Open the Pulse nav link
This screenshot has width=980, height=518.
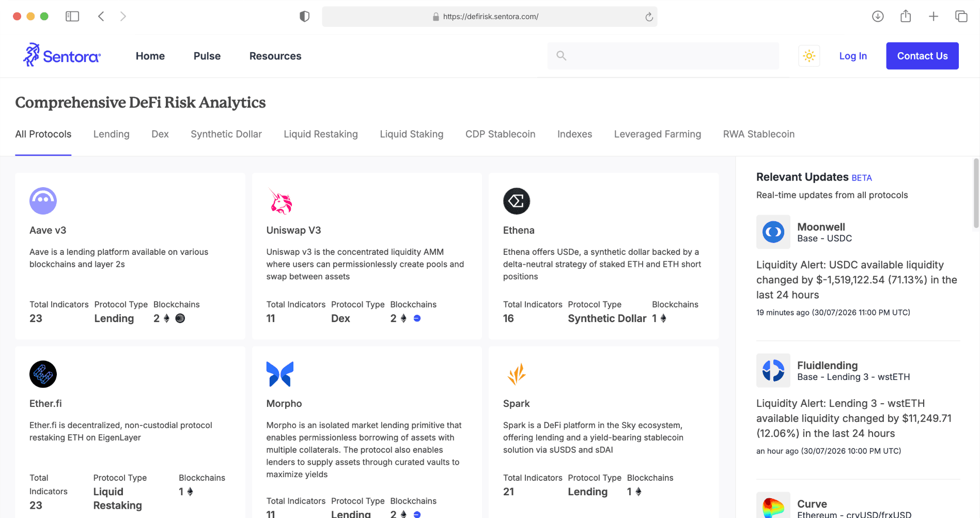(x=207, y=56)
